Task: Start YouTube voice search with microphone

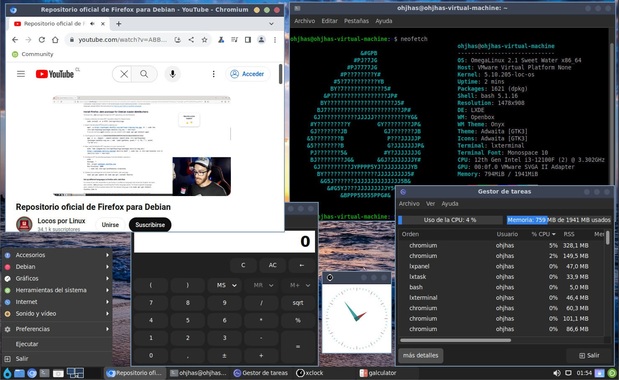Action: coord(173,74)
